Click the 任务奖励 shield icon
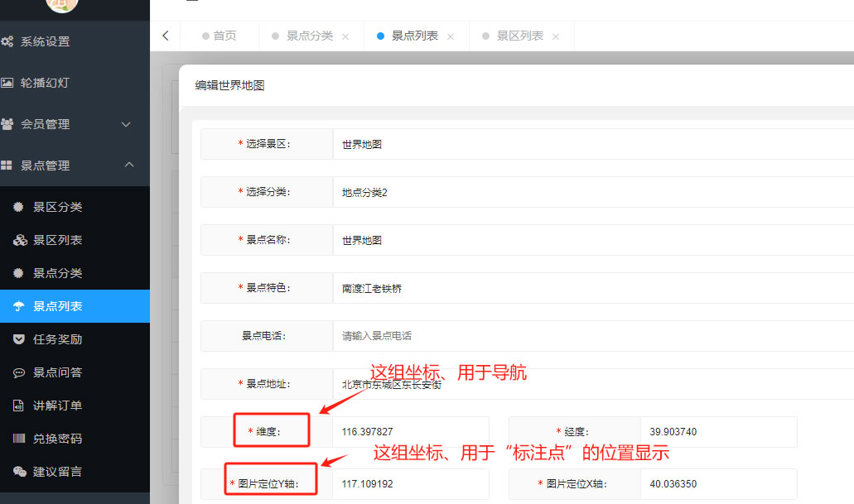This screenshot has width=854, height=504. click(19, 339)
